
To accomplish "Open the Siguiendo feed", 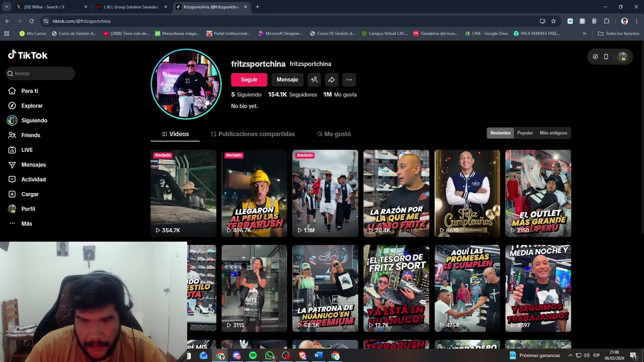I will 28,121.
